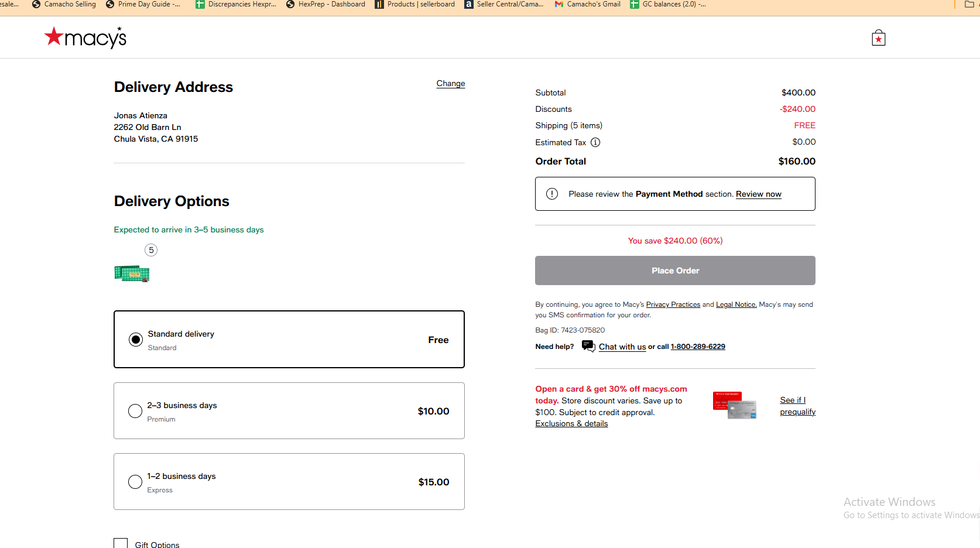The height and width of the screenshot is (548, 980).
Task: Click the Shipping FREE value
Action: tap(804, 125)
